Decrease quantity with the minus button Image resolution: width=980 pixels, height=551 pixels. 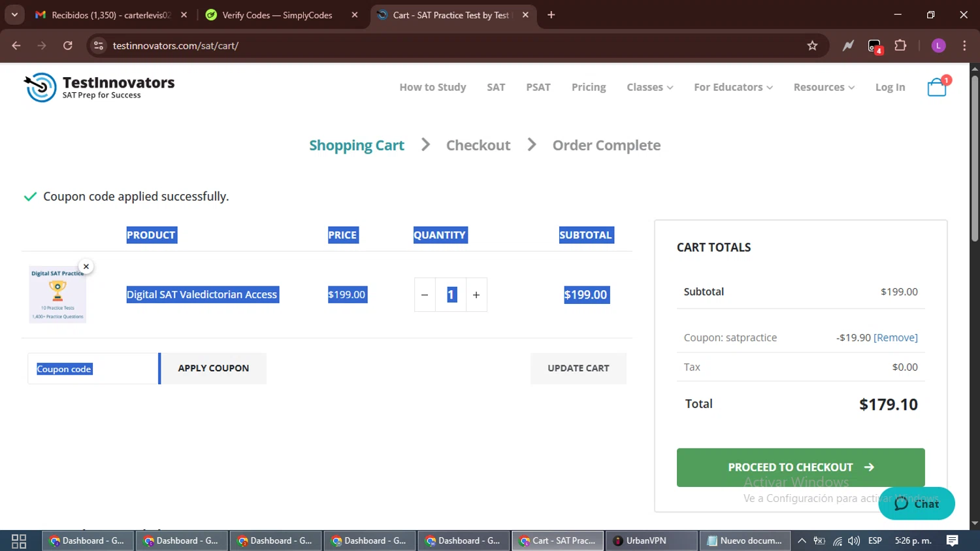point(425,295)
